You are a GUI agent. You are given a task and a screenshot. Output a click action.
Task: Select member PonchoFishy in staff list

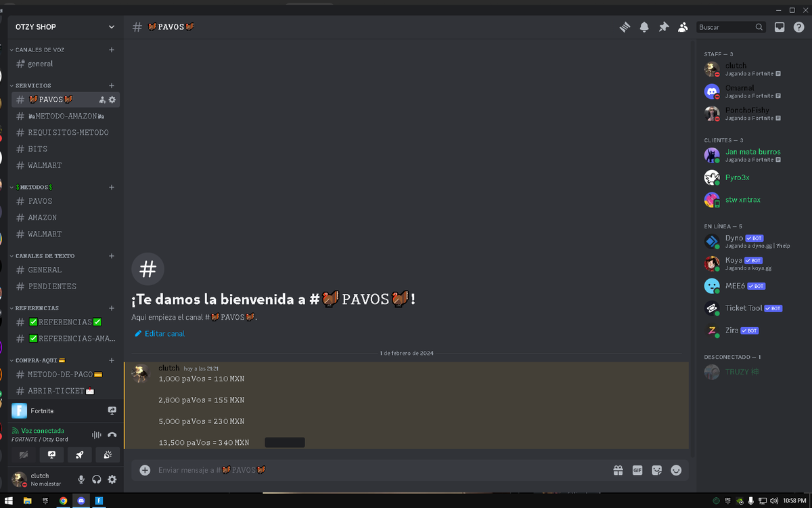point(753,113)
